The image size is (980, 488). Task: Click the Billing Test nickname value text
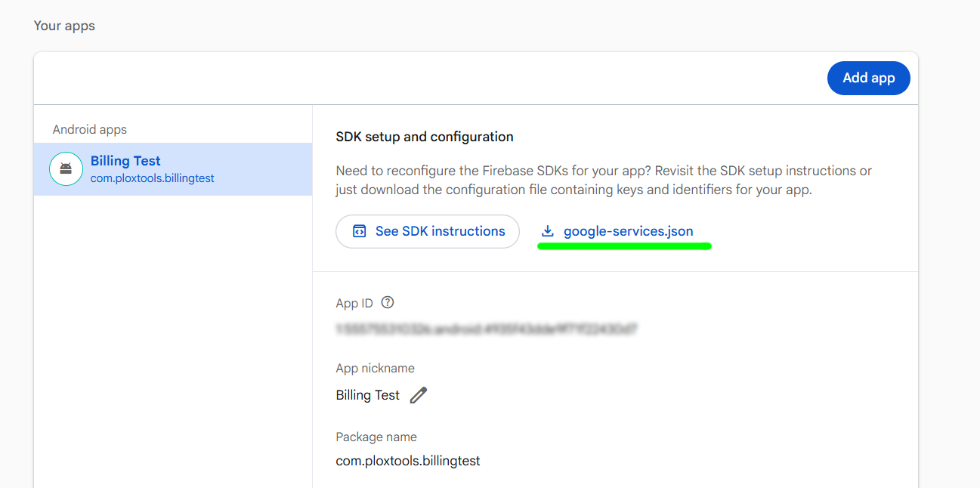(x=368, y=395)
